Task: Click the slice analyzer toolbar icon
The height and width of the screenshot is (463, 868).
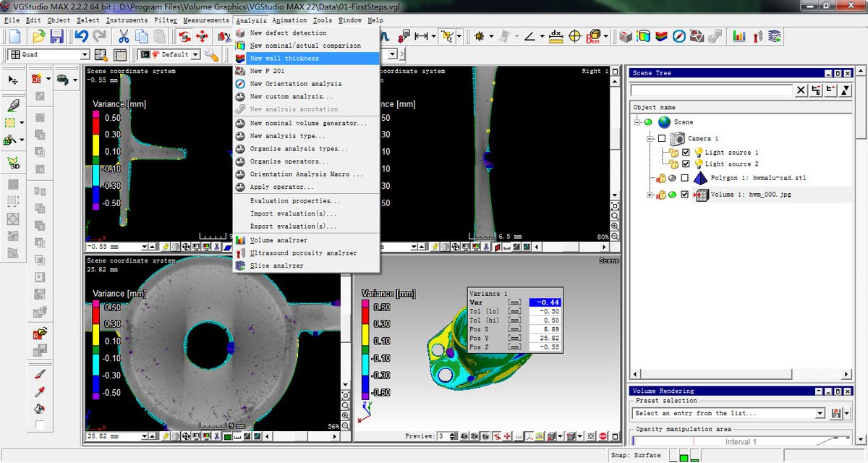Action: click(775, 35)
